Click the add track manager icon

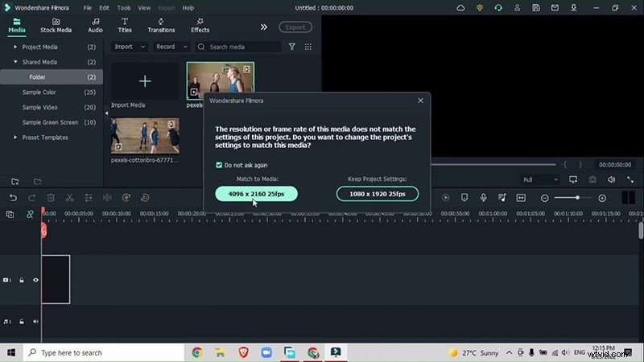(x=10, y=214)
